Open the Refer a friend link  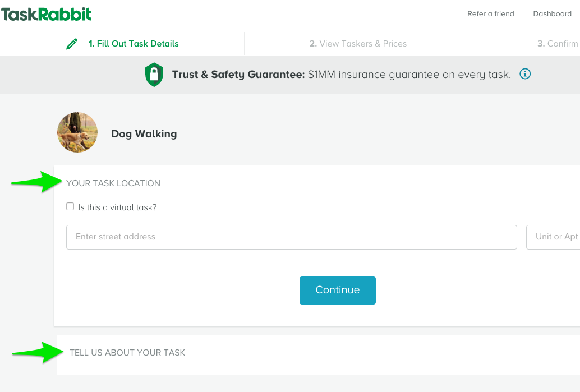tap(490, 13)
